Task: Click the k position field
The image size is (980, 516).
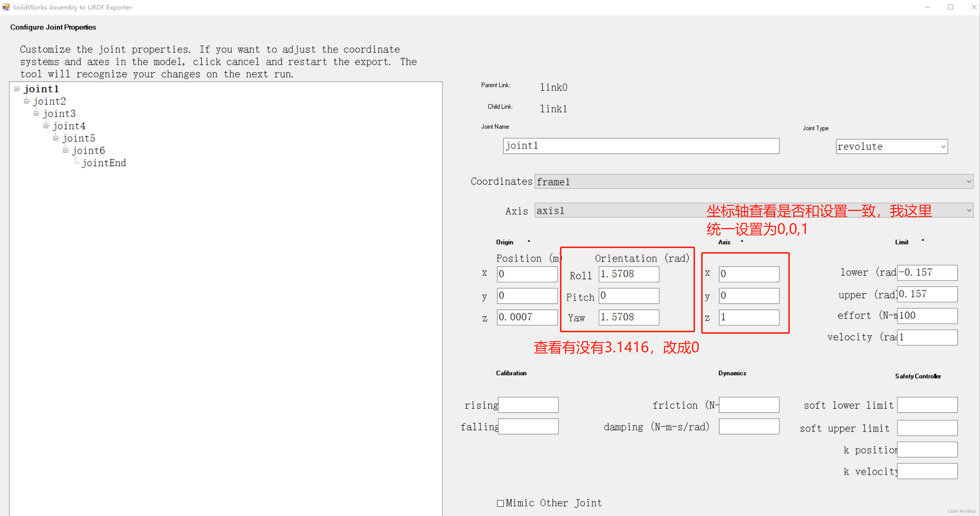Action: pos(927,449)
